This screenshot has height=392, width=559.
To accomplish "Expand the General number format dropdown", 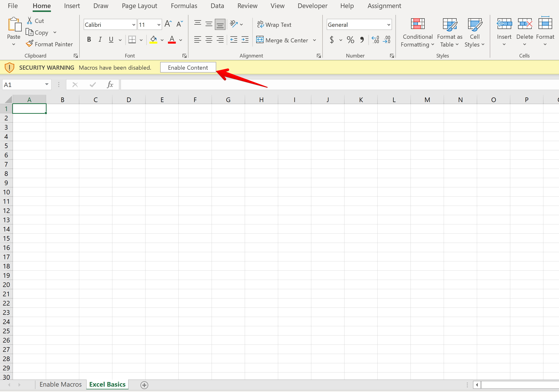I will (x=389, y=25).
